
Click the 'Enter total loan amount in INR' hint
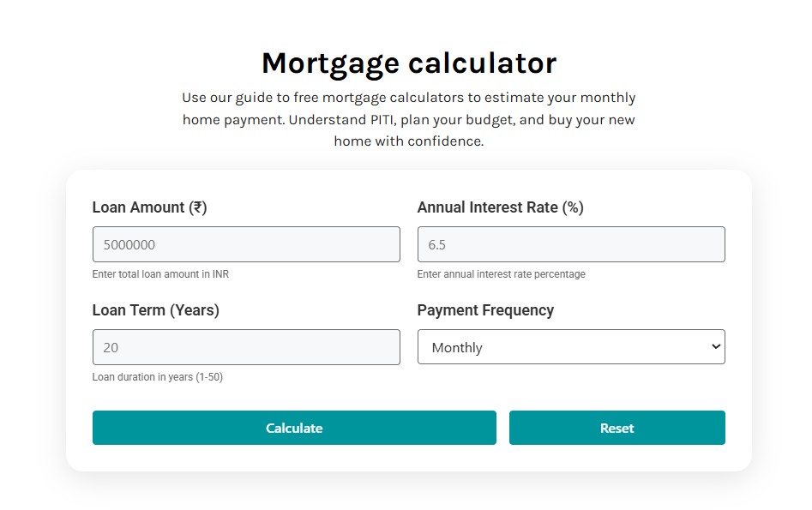(160, 274)
